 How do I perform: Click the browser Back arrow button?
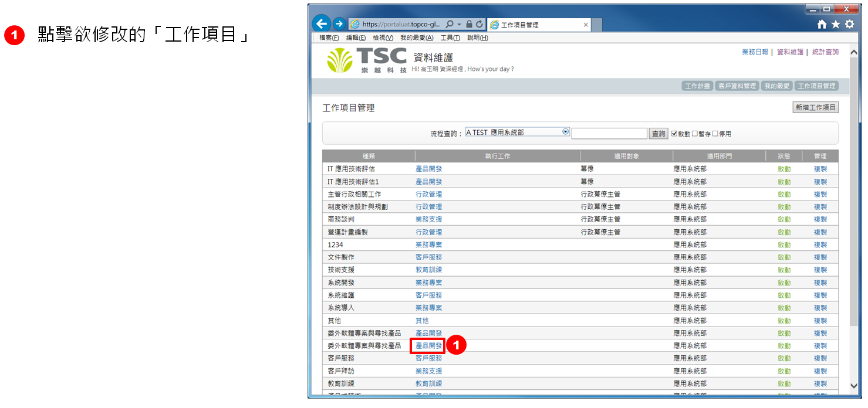(321, 24)
